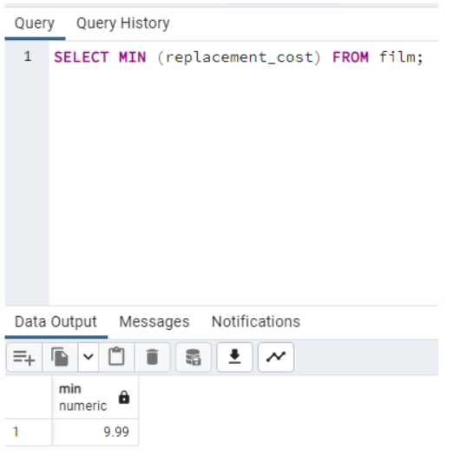Click empty area of the query editor
Viewport: 453px width, 476px height.
click(243, 182)
